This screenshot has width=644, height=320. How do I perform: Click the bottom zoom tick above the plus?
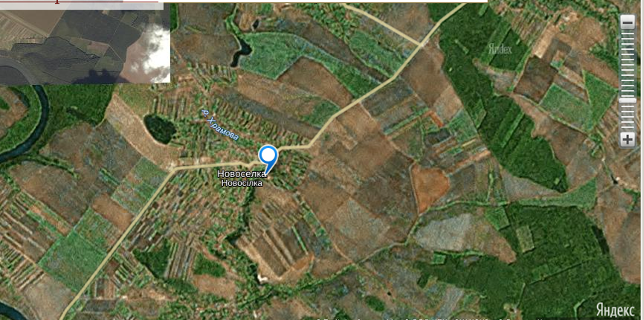tap(627, 128)
